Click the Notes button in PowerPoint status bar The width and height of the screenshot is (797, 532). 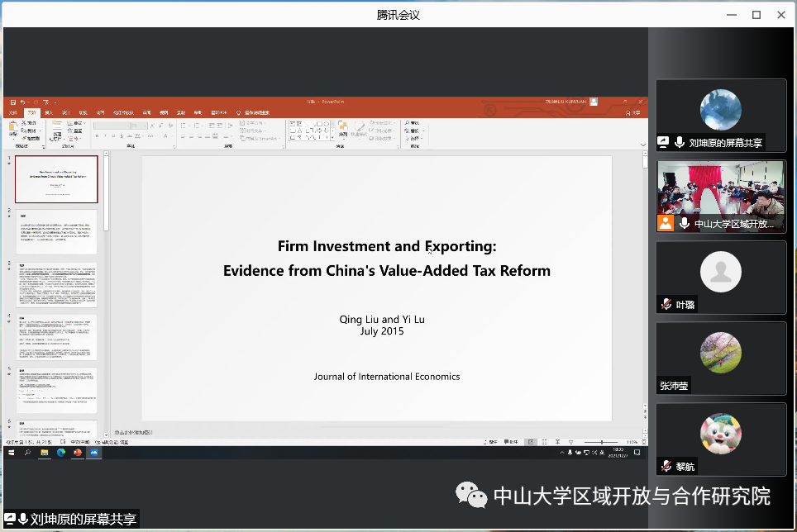pos(494,443)
